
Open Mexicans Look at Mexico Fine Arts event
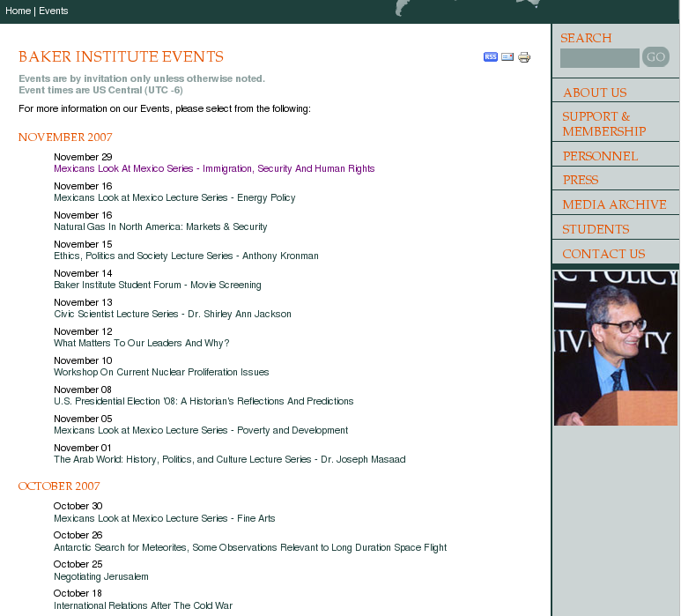[164, 519]
